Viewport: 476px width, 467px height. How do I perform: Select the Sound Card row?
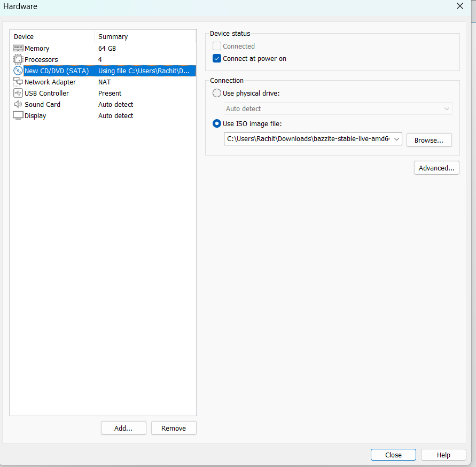103,104
